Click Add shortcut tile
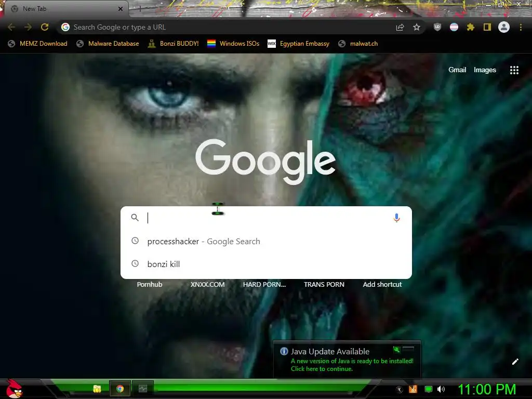532x399 pixels. (x=382, y=284)
